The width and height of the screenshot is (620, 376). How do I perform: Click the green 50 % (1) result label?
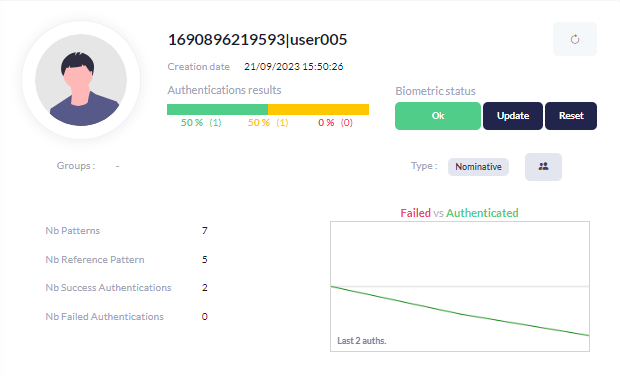click(x=201, y=123)
